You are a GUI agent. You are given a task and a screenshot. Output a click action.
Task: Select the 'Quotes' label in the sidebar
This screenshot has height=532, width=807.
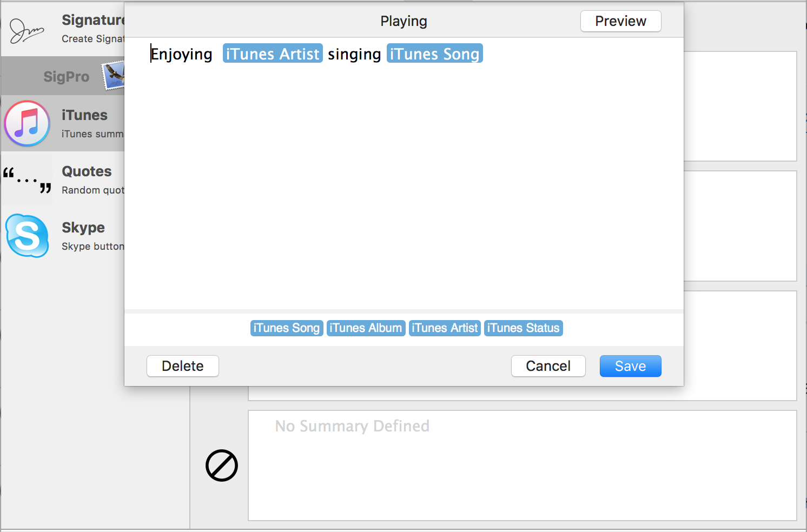coord(87,171)
